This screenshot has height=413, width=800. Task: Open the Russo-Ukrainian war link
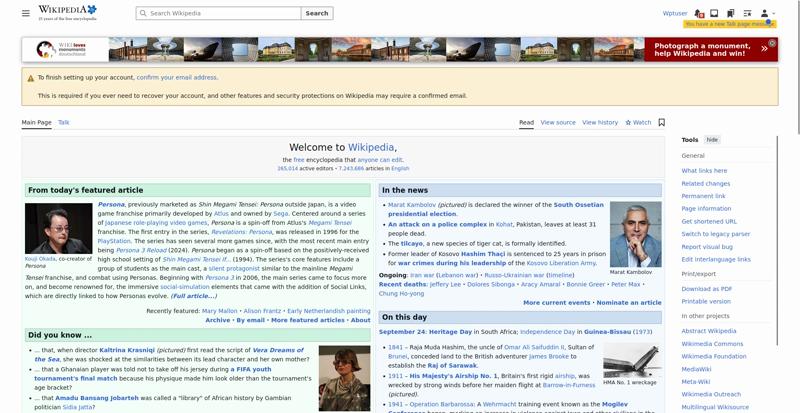512,275
